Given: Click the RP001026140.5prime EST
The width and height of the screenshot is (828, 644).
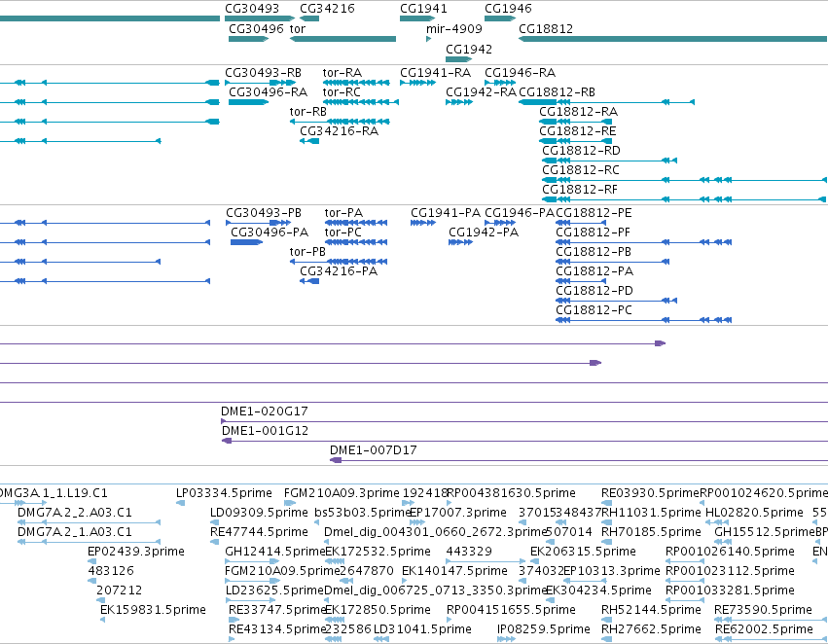Looking at the screenshot, I should pyautogui.click(x=685, y=561).
